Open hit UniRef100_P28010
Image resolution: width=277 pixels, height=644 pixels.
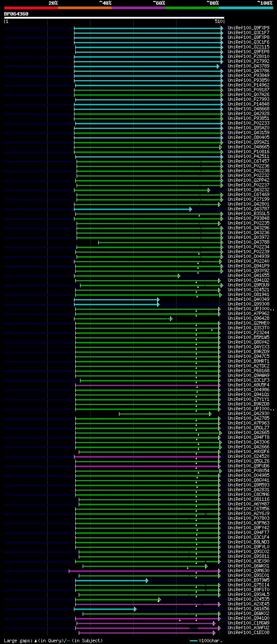248,57
